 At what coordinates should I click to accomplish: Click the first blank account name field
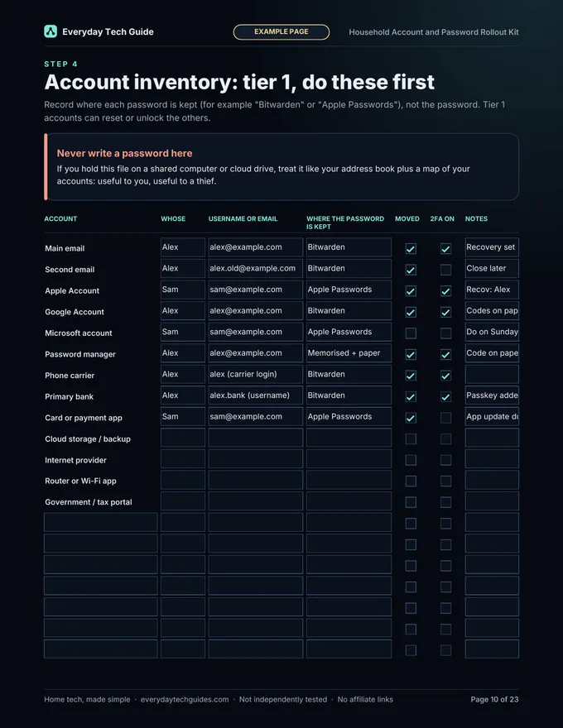coord(101,522)
